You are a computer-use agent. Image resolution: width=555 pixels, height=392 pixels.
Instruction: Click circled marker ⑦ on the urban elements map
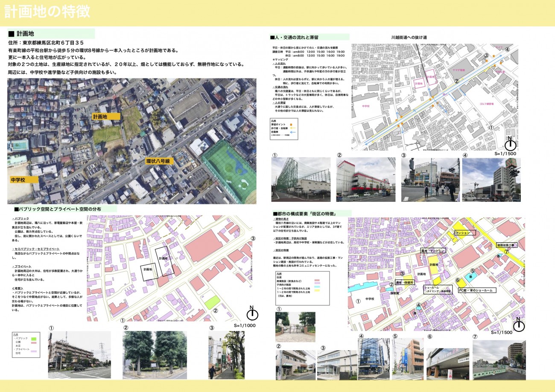coord(506,252)
